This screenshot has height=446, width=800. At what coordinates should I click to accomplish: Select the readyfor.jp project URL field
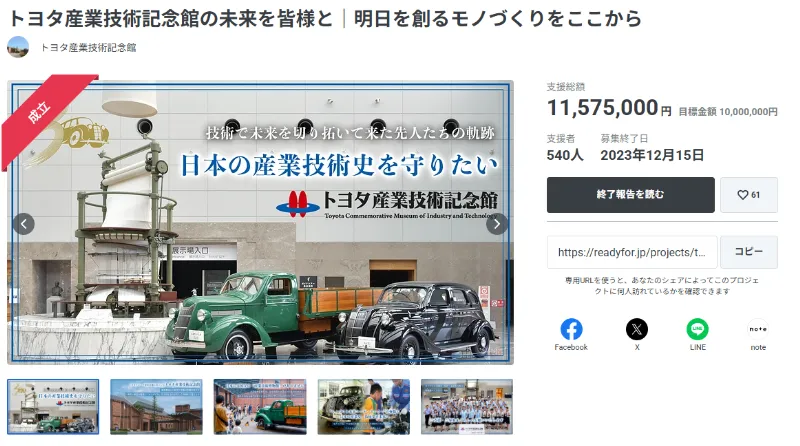[632, 252]
